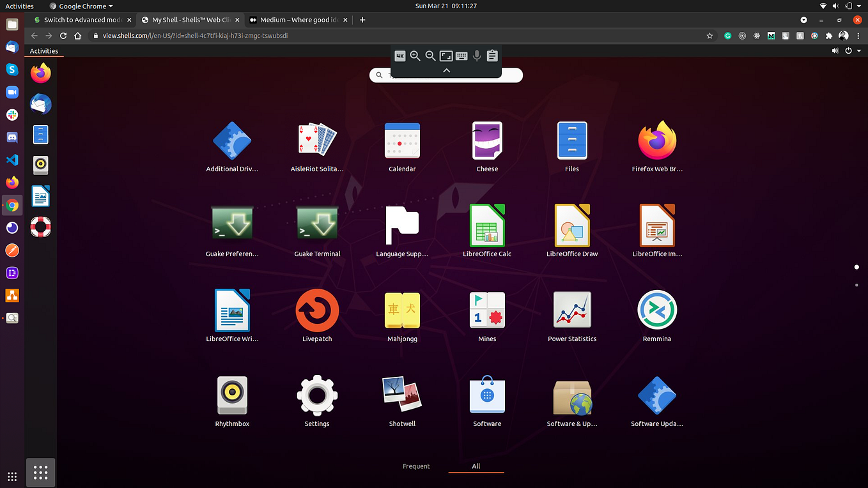Switch to the Frequent apps tab
The width and height of the screenshot is (868, 488).
pos(416,466)
